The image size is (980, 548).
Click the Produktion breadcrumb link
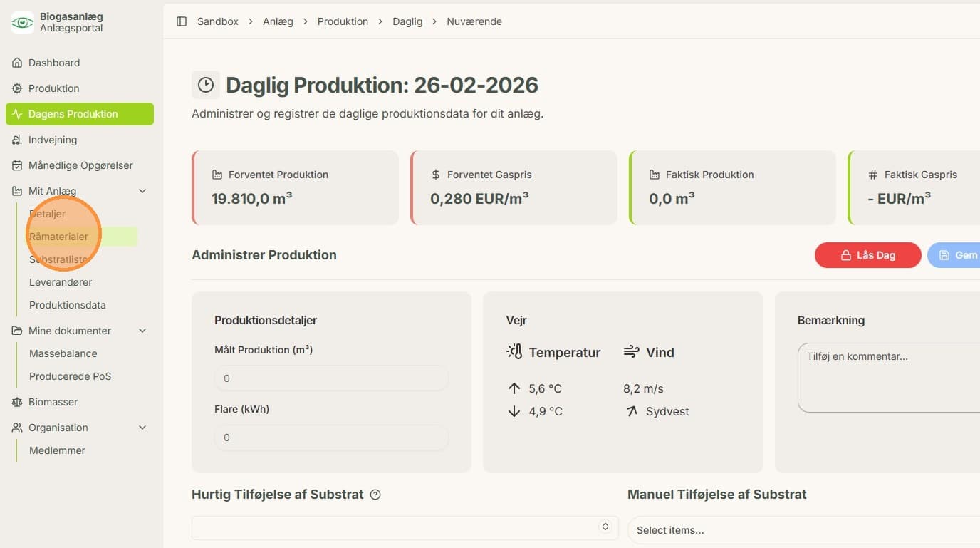(x=343, y=21)
